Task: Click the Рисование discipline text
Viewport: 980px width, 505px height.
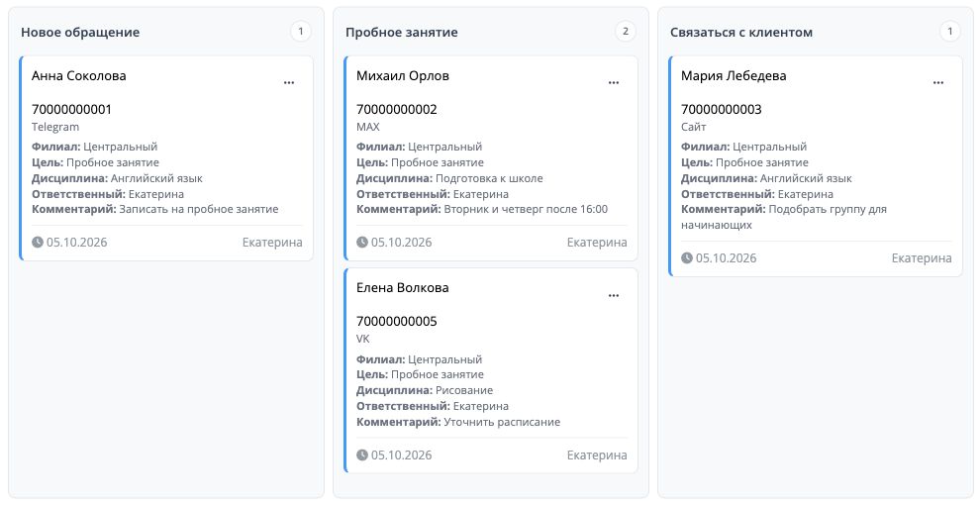Action: [x=464, y=390]
